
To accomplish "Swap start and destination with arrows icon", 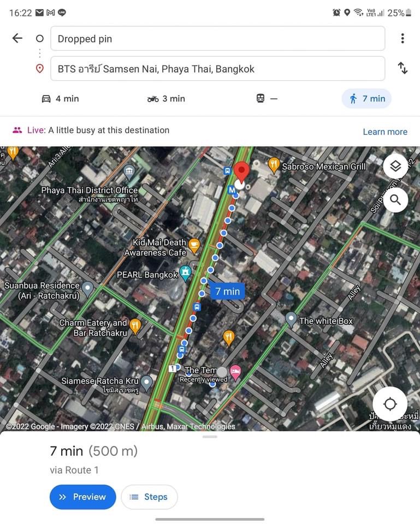I will click(x=403, y=68).
